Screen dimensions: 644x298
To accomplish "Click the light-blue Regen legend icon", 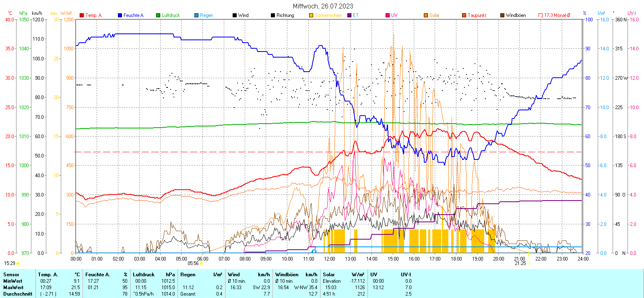I will click(x=196, y=15).
